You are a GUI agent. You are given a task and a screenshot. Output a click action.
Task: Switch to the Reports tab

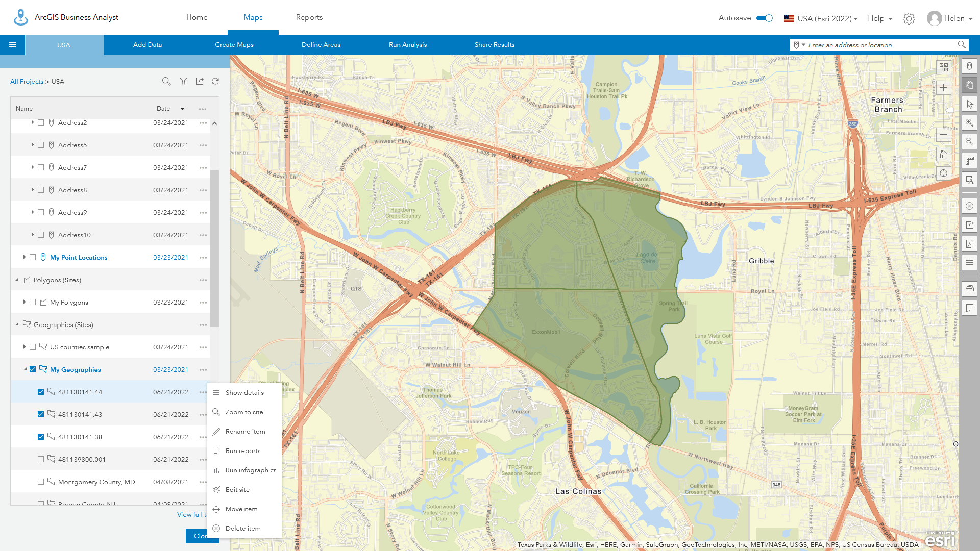coord(309,17)
